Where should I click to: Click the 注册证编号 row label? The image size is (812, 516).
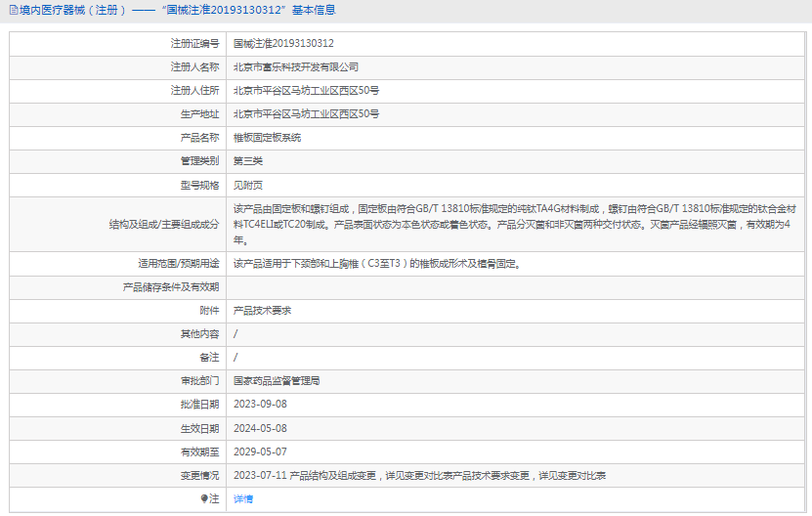pos(194,44)
